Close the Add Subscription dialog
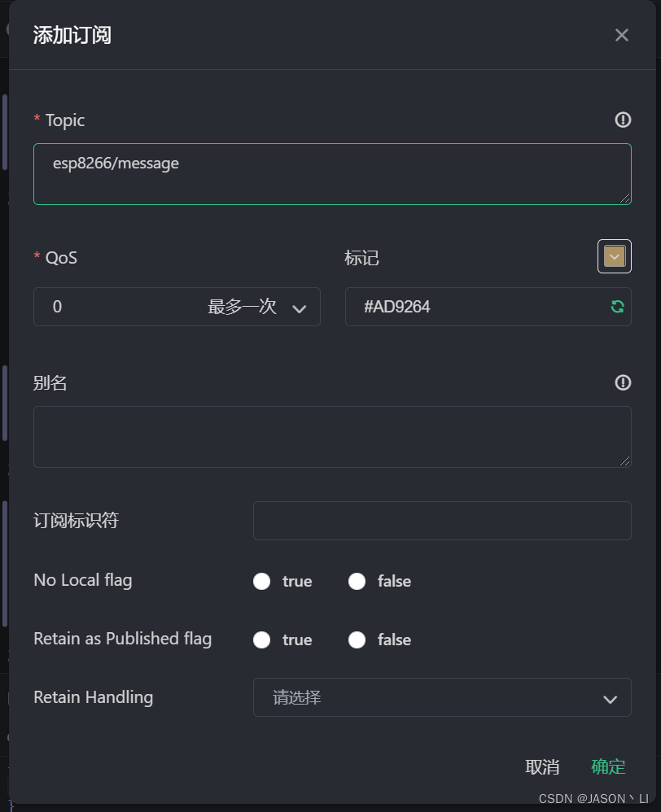The width and height of the screenshot is (661, 812). [622, 35]
